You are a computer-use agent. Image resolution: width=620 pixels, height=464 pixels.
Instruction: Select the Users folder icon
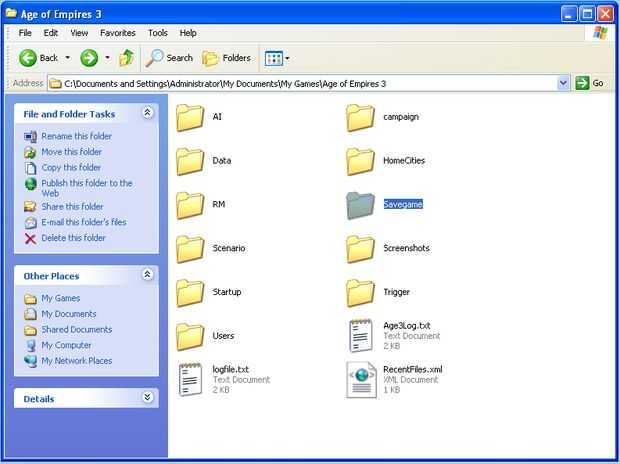(190, 337)
